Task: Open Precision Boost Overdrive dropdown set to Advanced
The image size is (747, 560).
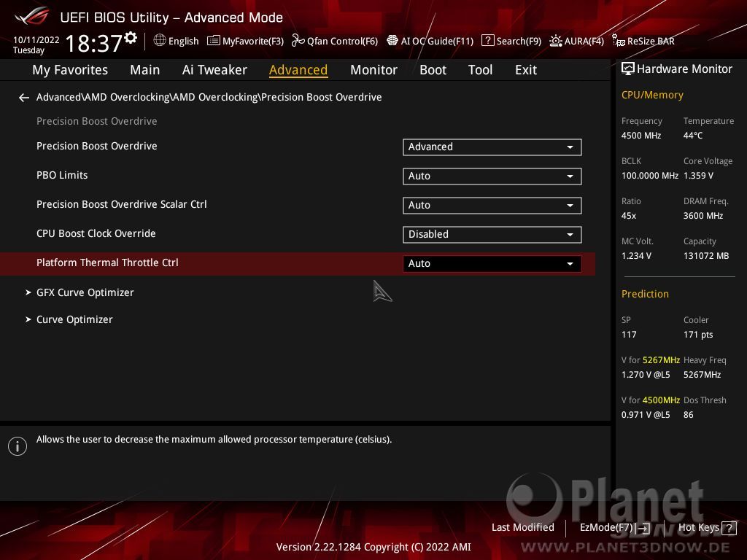Action: coord(492,147)
